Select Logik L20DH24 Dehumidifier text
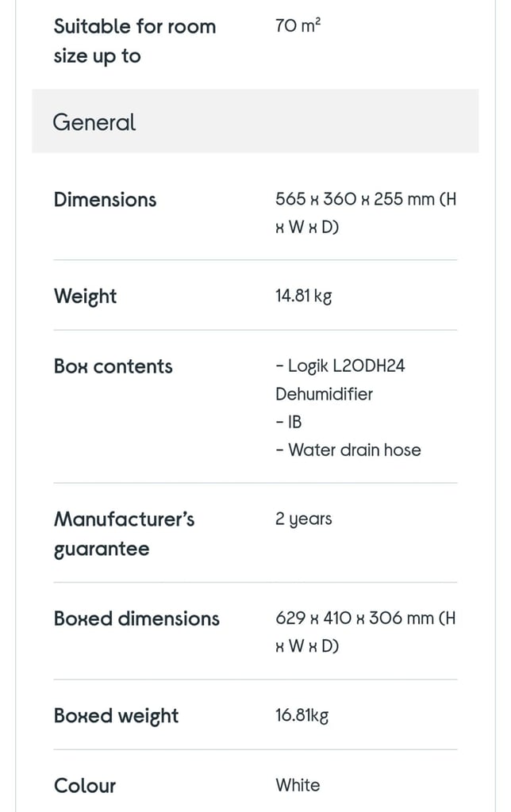The height and width of the screenshot is (812, 511). (x=340, y=380)
